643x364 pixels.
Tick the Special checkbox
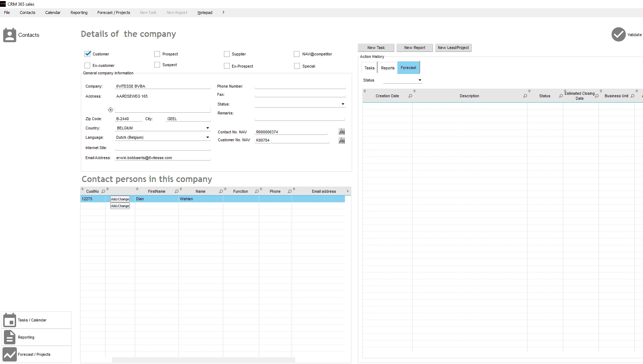coord(297,66)
